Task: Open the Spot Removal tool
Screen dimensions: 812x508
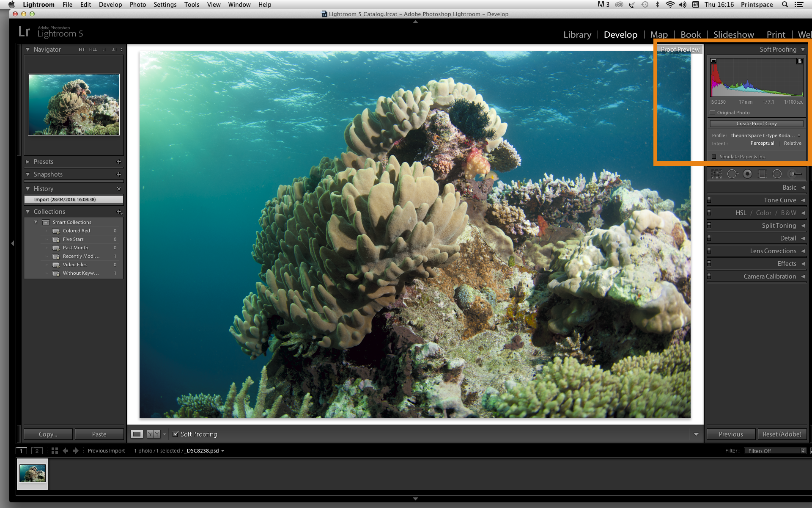Action: [733, 174]
